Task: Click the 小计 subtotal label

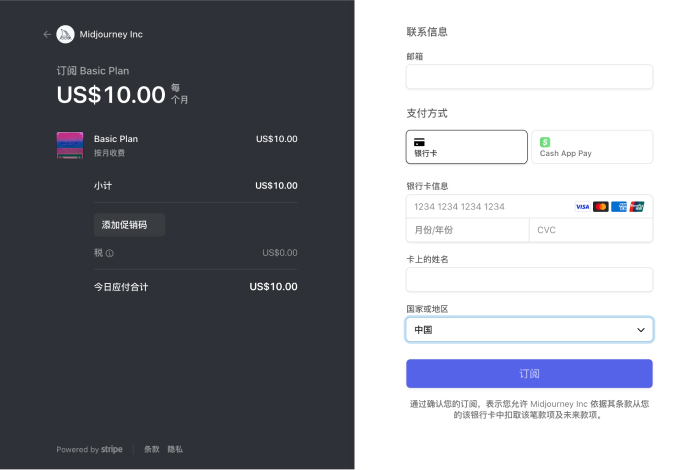Action: [103, 186]
